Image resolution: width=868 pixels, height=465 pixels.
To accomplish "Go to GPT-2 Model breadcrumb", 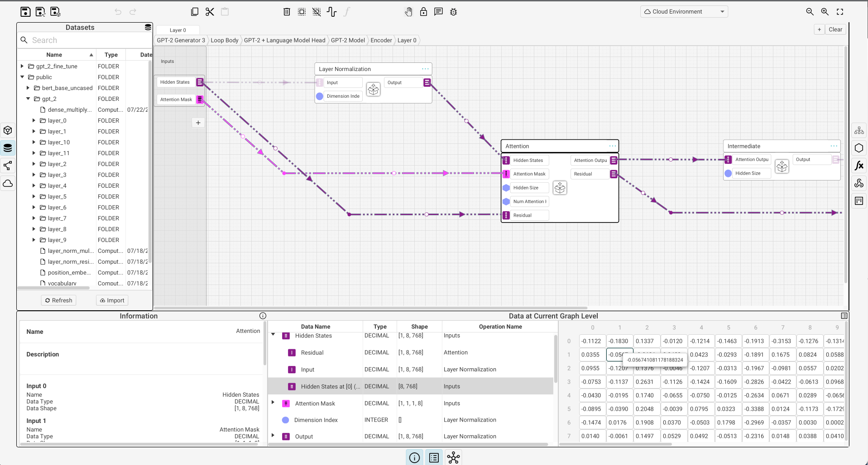I will point(347,40).
